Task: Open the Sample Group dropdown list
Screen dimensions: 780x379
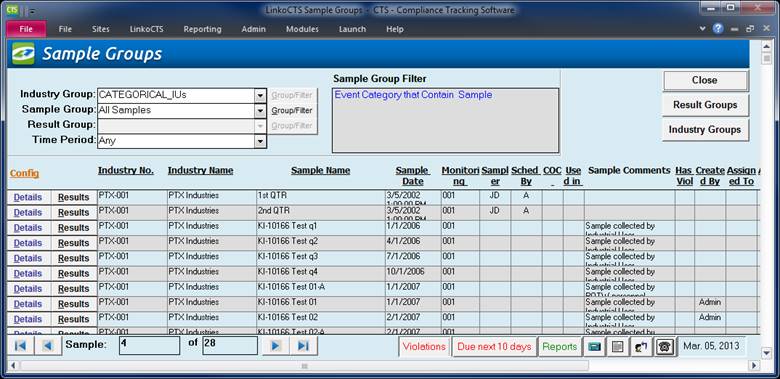Action: pos(260,110)
